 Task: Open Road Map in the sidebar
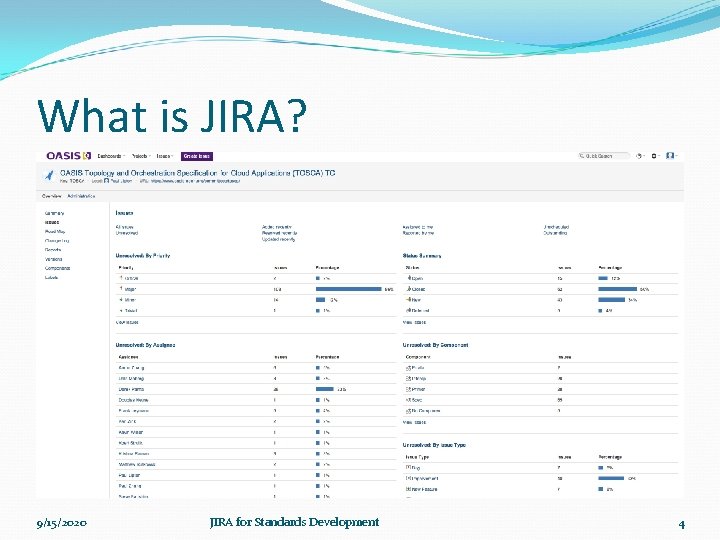click(55, 231)
